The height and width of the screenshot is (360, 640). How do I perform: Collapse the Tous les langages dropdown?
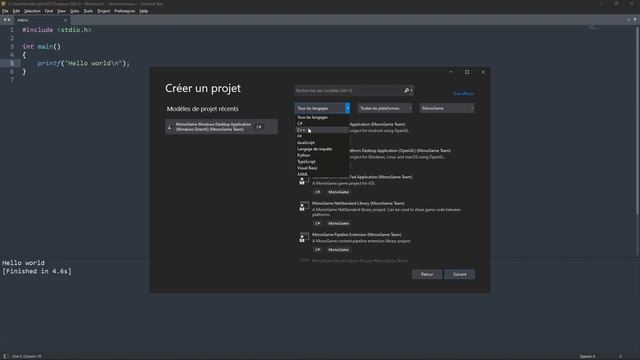pos(322,108)
